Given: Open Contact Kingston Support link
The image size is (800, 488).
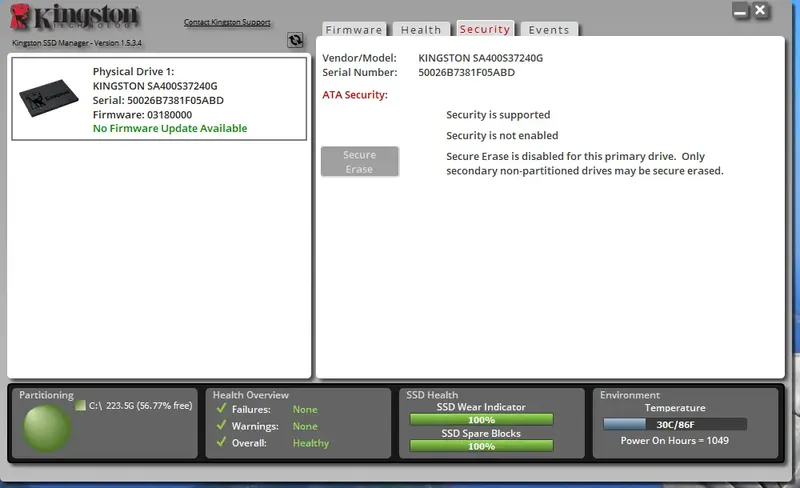Looking at the screenshot, I should click(x=227, y=22).
